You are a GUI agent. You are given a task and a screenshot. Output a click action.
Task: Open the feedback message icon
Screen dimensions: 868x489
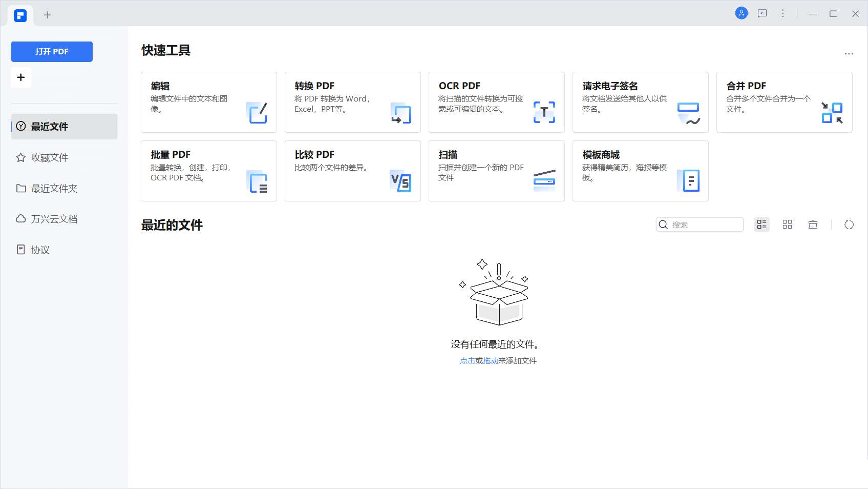[x=762, y=13]
